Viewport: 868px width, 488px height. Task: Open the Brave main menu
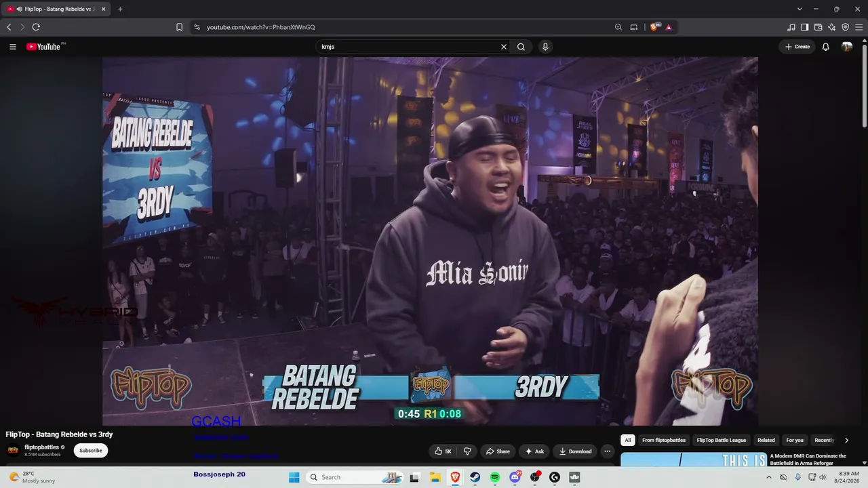pos(859,27)
